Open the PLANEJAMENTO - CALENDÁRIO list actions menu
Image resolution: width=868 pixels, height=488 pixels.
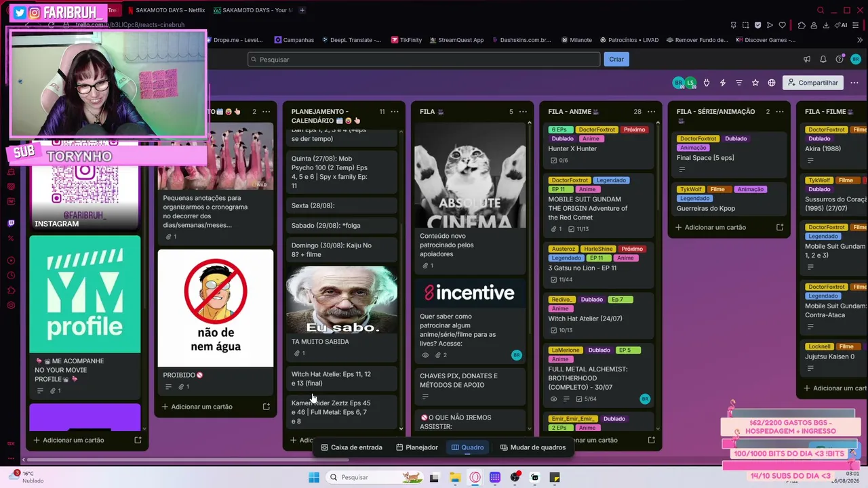(395, 112)
